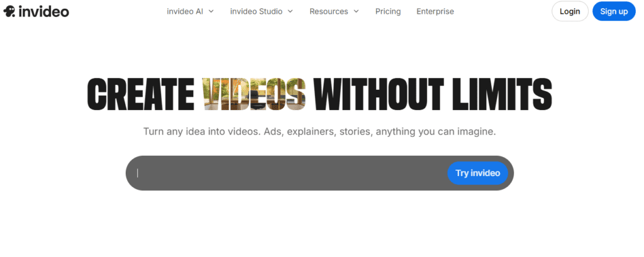Expand the invideo Studio menu

[261, 11]
